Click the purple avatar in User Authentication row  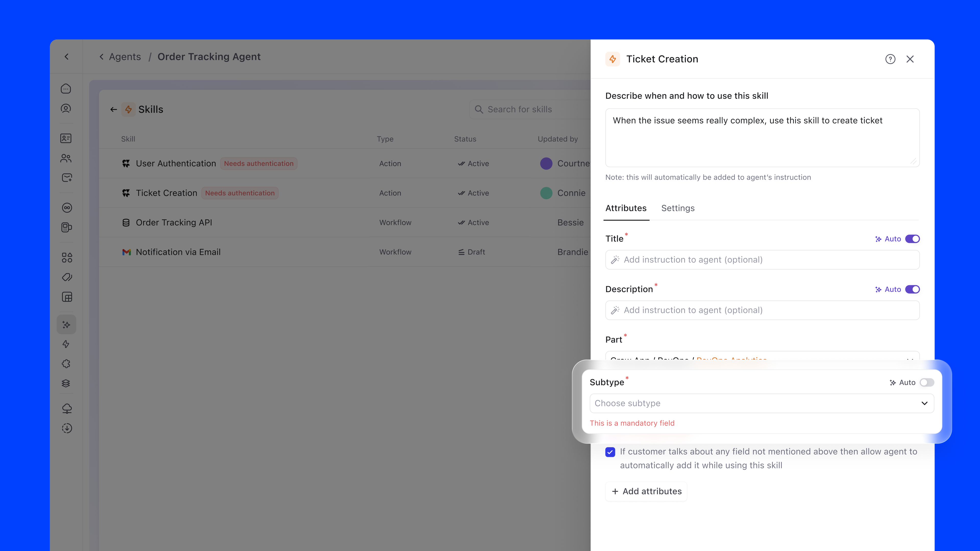[x=546, y=164]
